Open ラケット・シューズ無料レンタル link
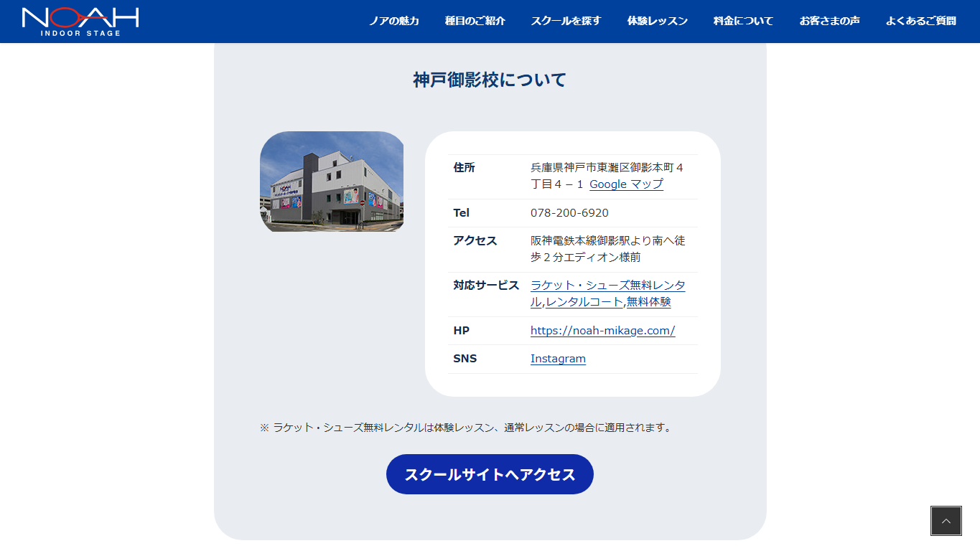Screen dimensions: 980x551 [x=608, y=286]
